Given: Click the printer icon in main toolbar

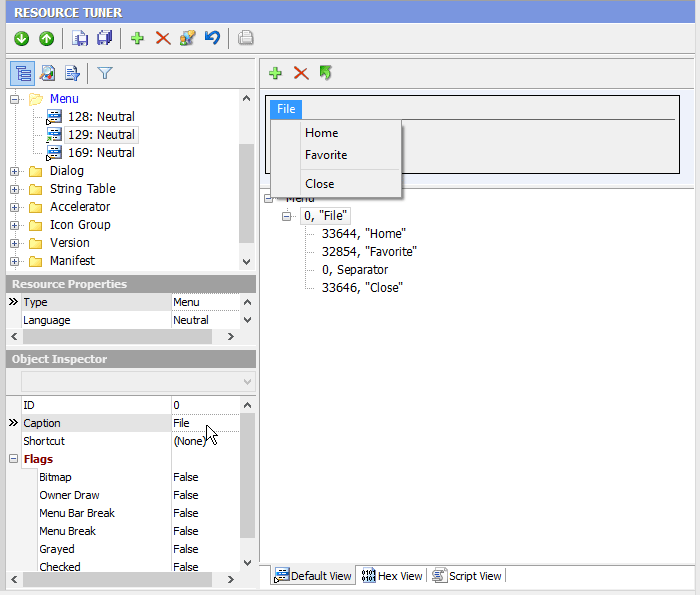Looking at the screenshot, I should coord(245,38).
